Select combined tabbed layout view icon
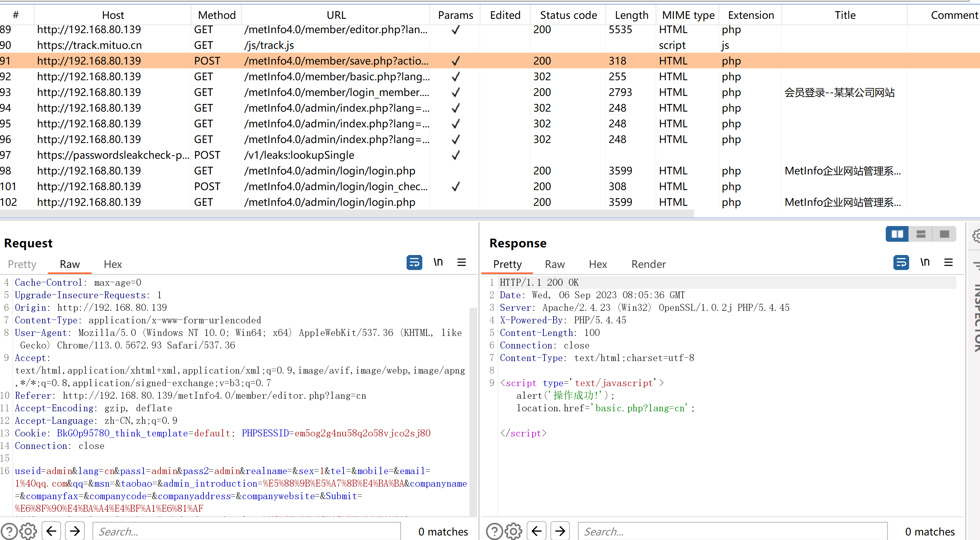This screenshot has width=980, height=540. tap(944, 234)
